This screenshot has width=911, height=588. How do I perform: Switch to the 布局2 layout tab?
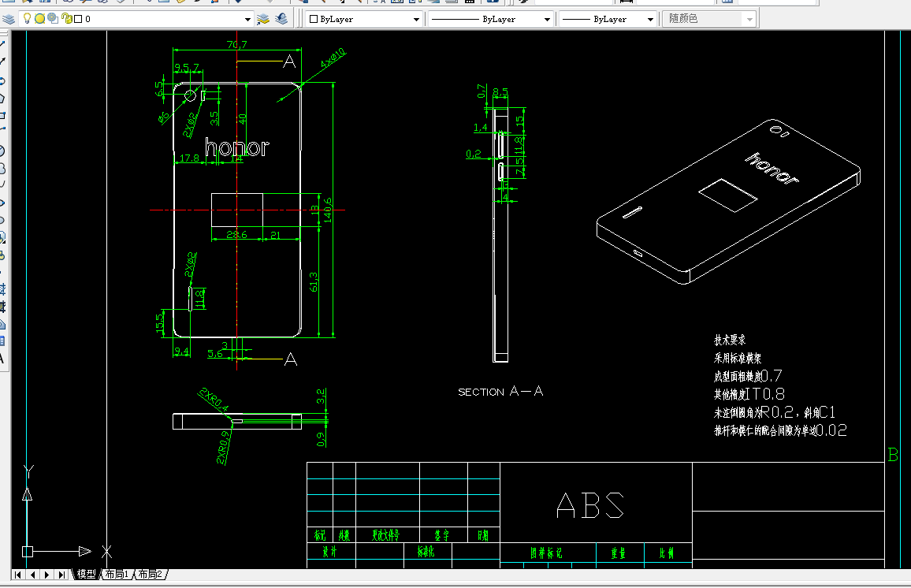click(150, 574)
